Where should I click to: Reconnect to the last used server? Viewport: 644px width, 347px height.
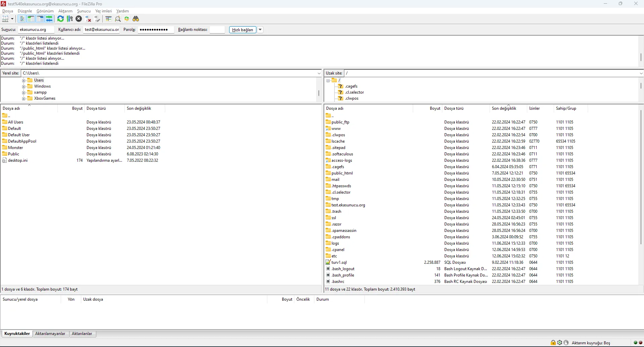[x=97, y=19]
